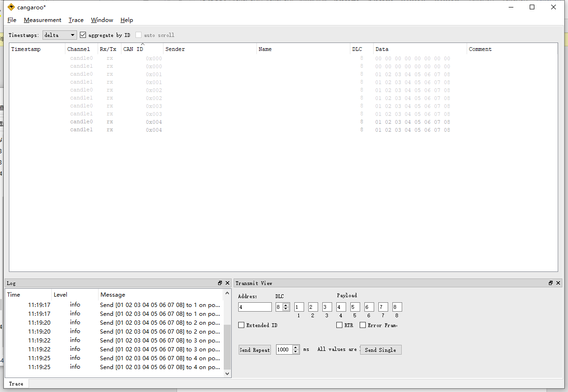Open the File menu

click(x=12, y=20)
